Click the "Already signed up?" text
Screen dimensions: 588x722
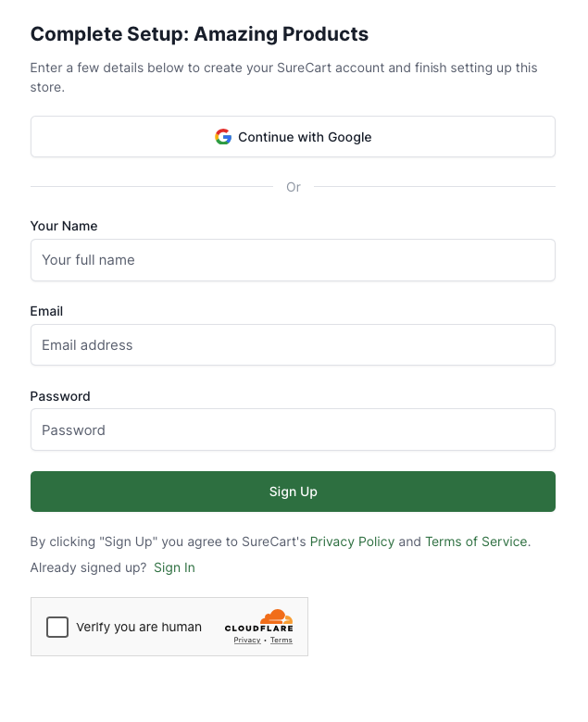point(88,567)
